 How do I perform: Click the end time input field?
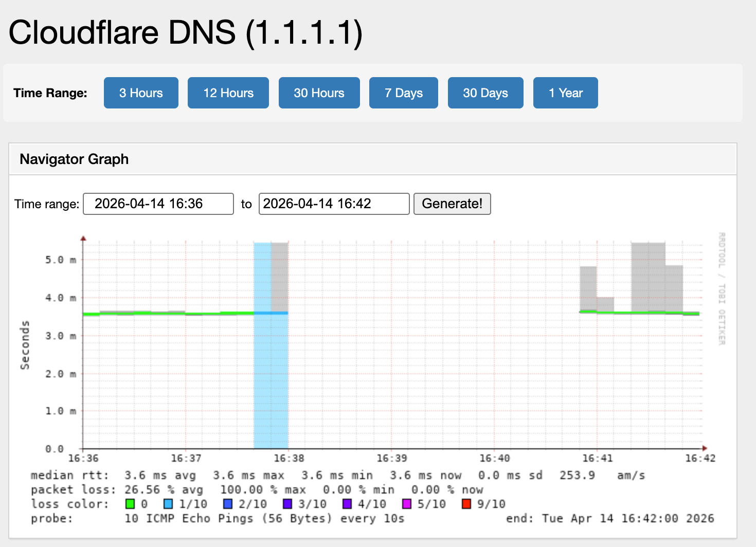[x=334, y=204]
